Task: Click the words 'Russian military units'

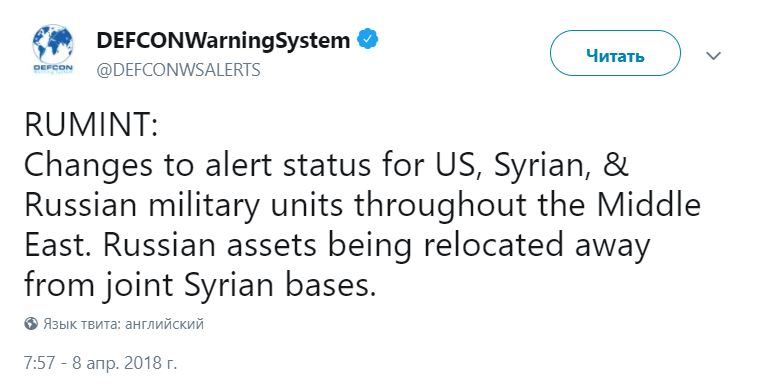Action: [183, 206]
